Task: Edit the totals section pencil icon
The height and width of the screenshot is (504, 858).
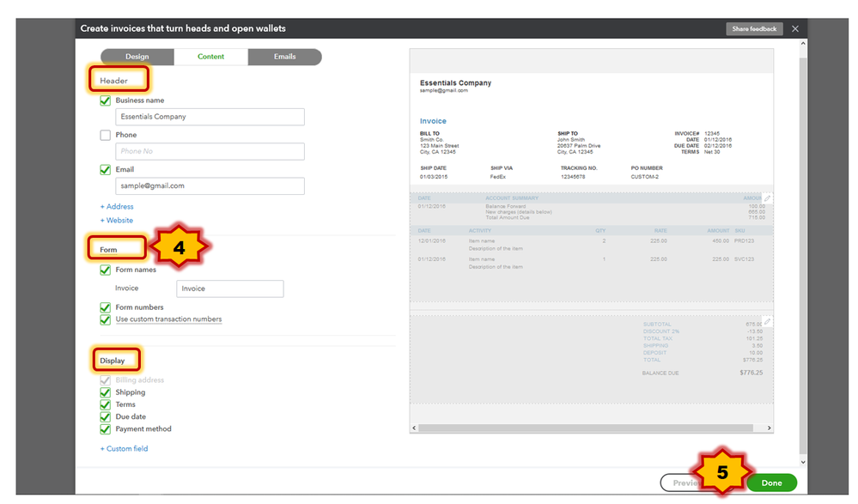Action: point(767,322)
